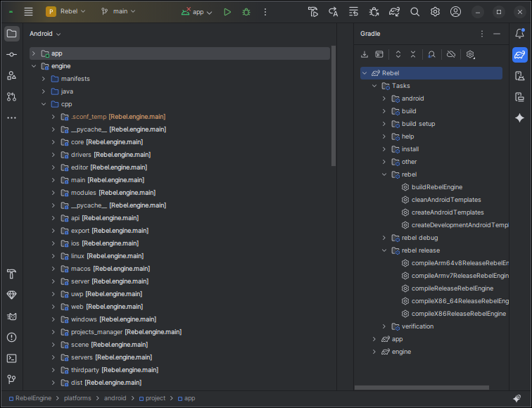Expand the app module node
This screenshot has height=408, width=532.
[x=34, y=53]
